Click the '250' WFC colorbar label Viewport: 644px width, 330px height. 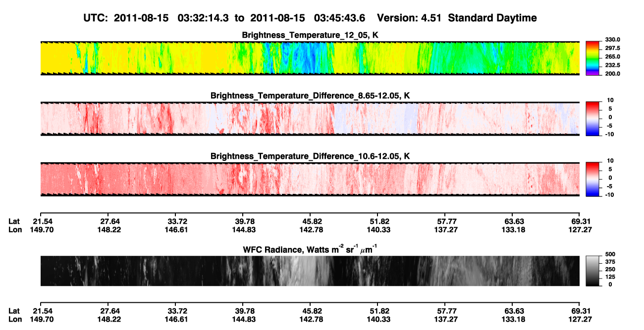point(609,269)
